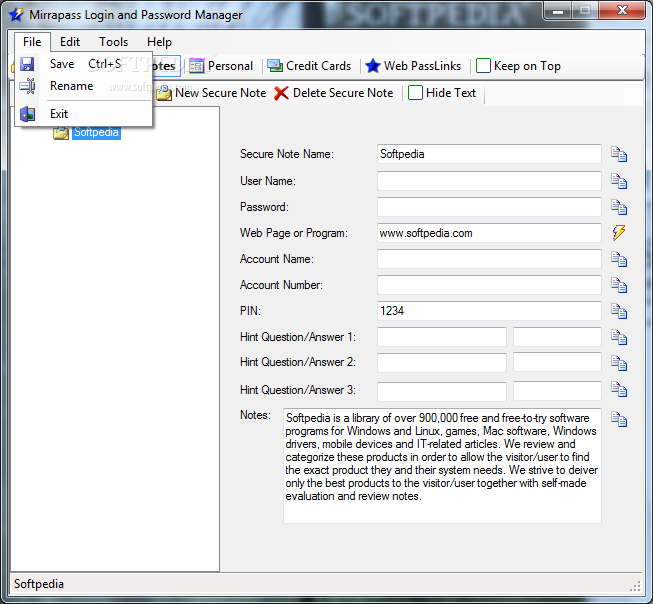Click the New Secure Note folder icon

pyautogui.click(x=164, y=93)
